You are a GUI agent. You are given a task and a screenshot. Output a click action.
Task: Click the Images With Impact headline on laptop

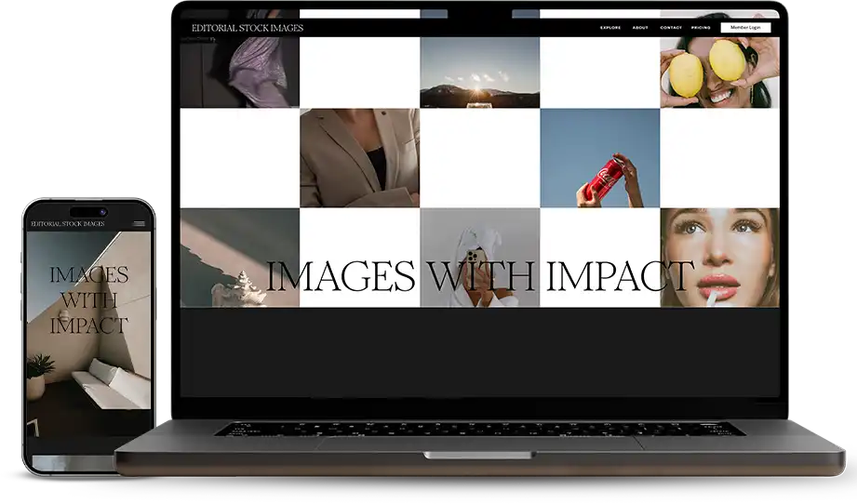(x=479, y=276)
